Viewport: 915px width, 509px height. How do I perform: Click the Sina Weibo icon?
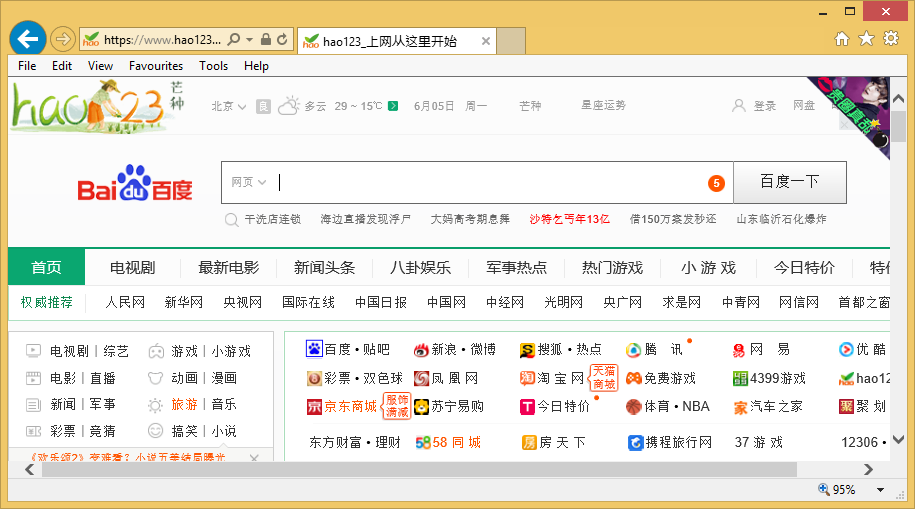(x=421, y=350)
